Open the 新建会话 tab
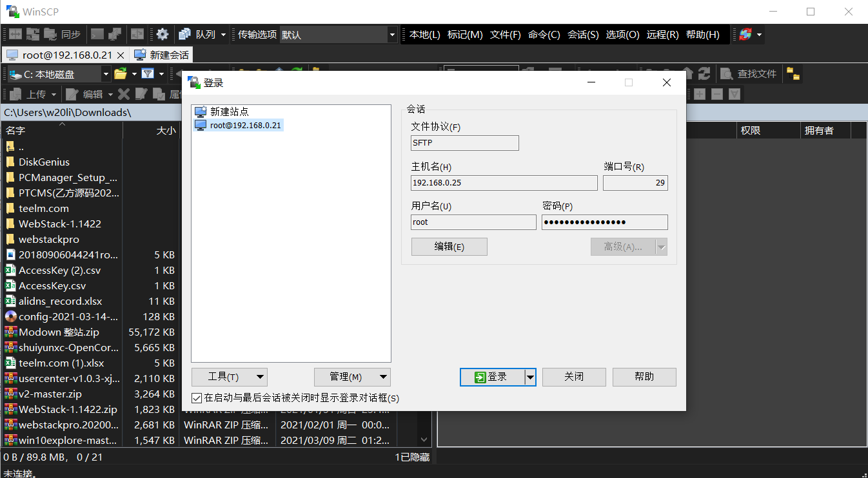This screenshot has width=868, height=478. click(162, 55)
